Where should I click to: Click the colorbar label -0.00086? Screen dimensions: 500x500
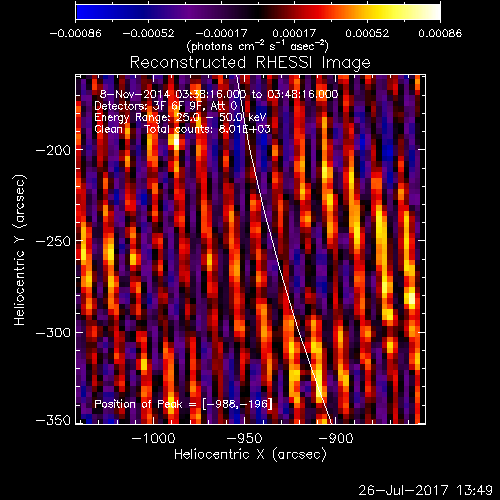pos(75,33)
